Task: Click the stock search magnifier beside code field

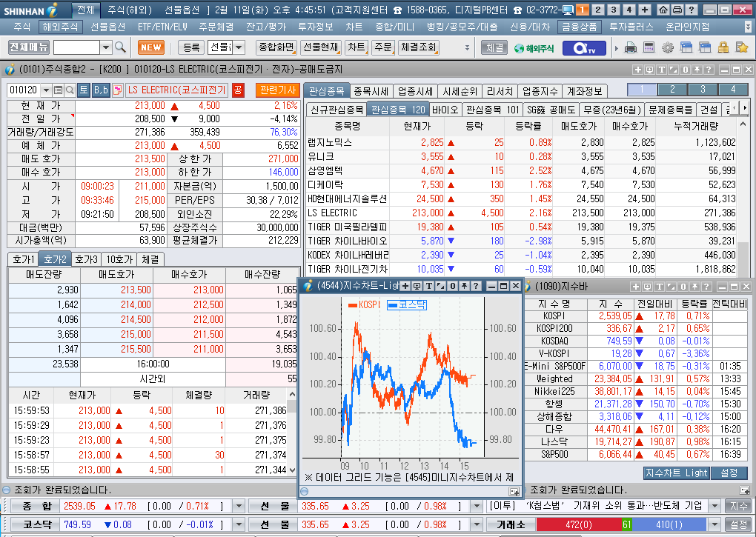Action: tap(70, 90)
